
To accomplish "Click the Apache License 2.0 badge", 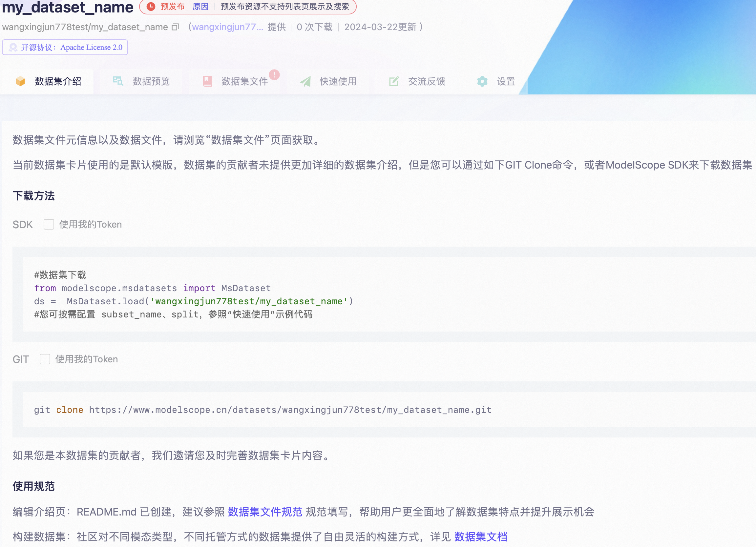I will click(x=65, y=47).
